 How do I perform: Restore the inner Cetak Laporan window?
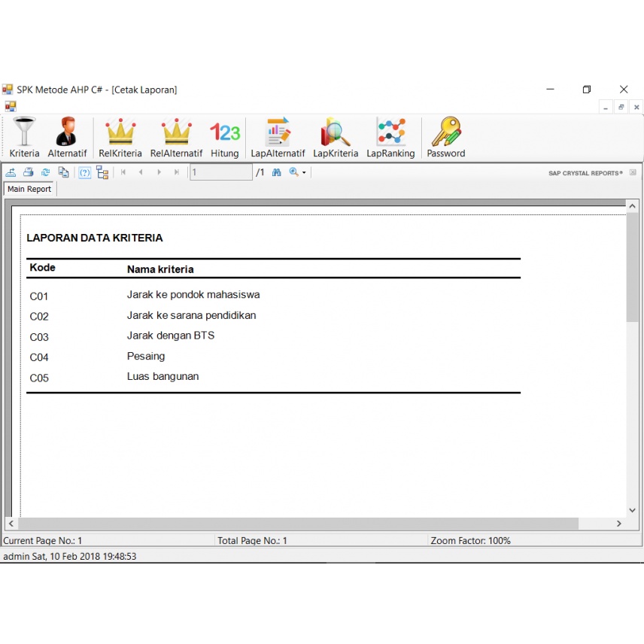click(621, 108)
